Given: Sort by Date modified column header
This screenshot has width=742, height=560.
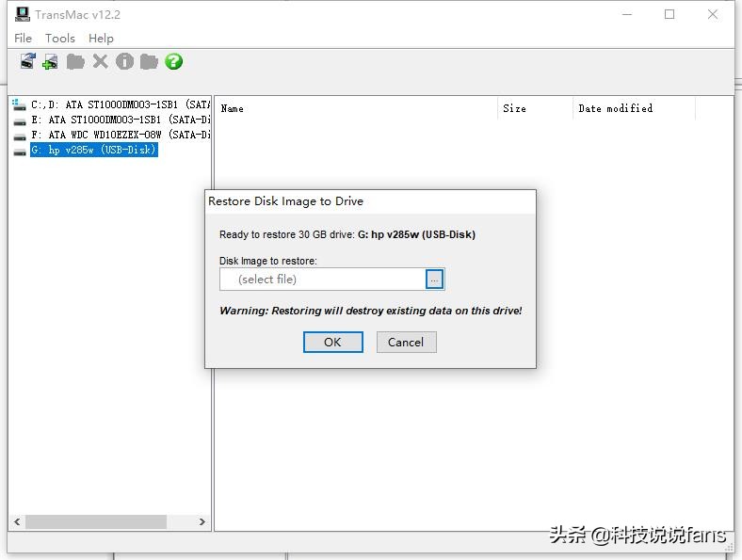Looking at the screenshot, I should coord(634,109).
